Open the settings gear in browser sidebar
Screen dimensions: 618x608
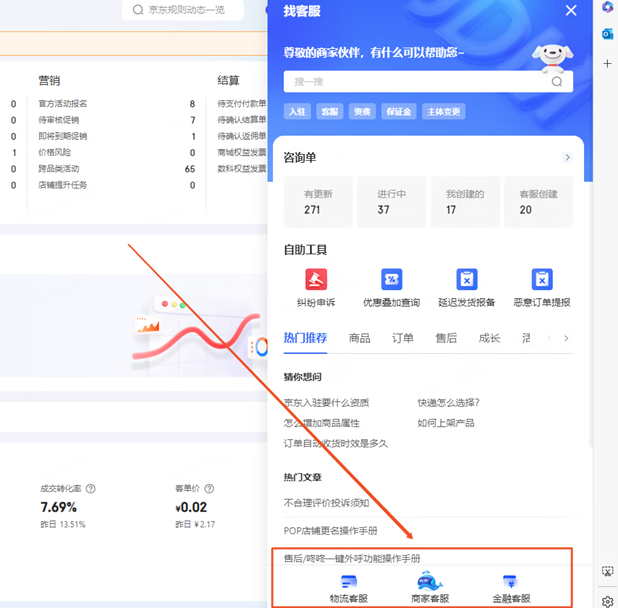(607, 601)
